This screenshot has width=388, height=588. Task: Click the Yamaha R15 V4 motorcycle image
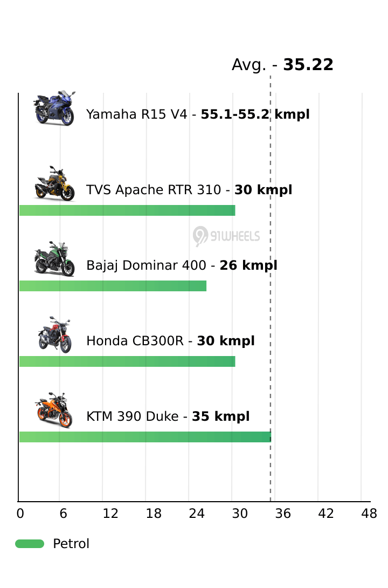(x=54, y=108)
